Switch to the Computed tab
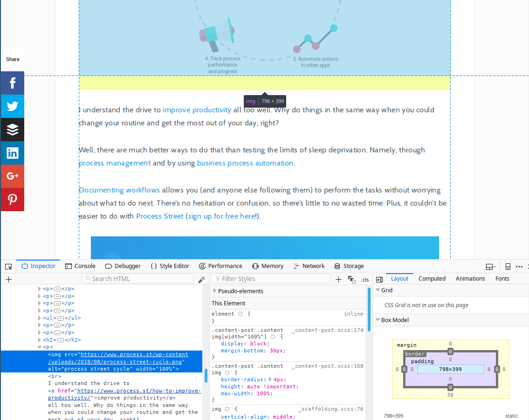The height and width of the screenshot is (420, 529). 432,279
